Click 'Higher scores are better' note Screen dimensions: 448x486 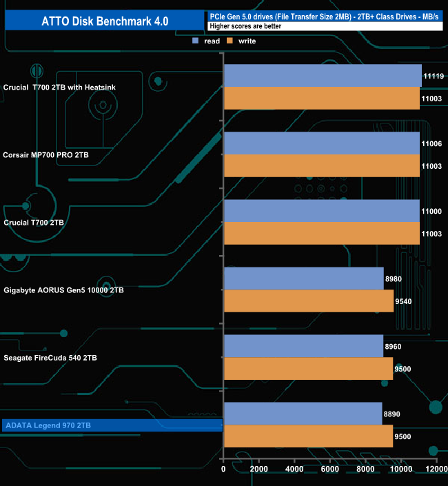coord(245,26)
